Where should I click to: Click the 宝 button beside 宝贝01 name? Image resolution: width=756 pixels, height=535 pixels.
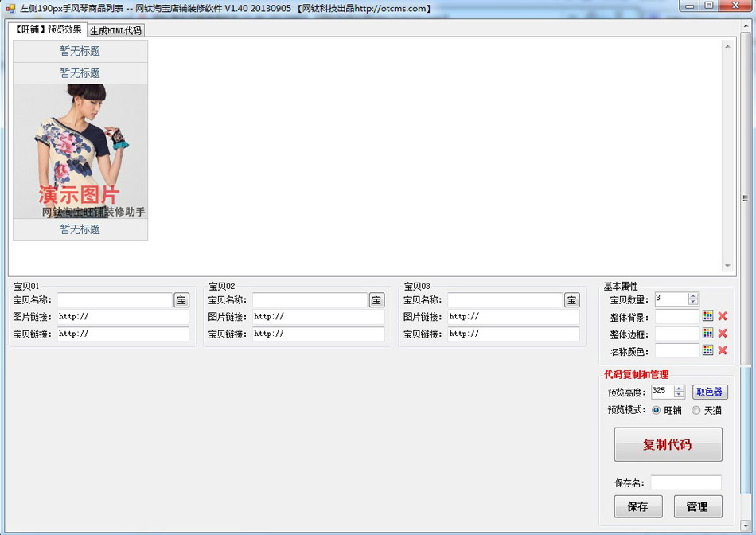pyautogui.click(x=181, y=300)
